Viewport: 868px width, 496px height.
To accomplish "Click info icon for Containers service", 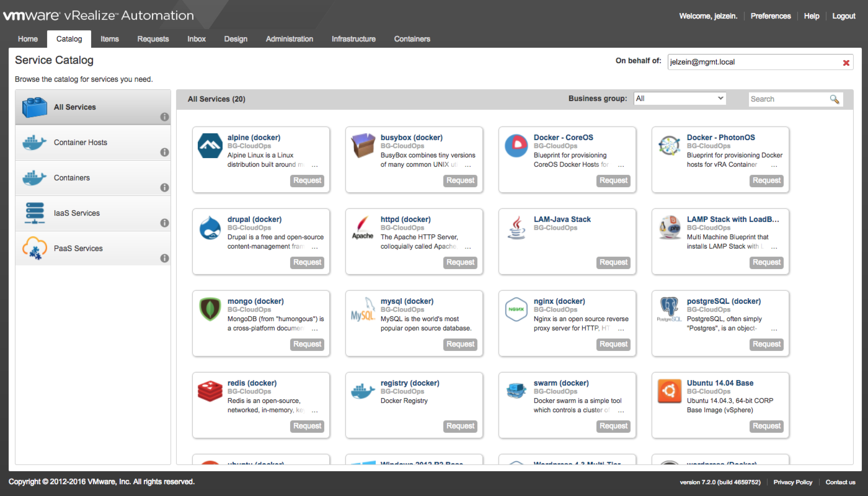I will tap(164, 187).
